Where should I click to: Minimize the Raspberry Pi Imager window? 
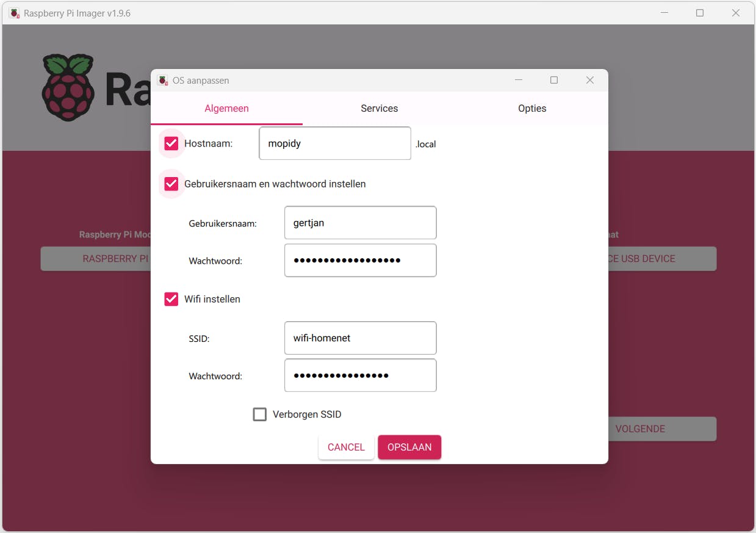tap(664, 13)
